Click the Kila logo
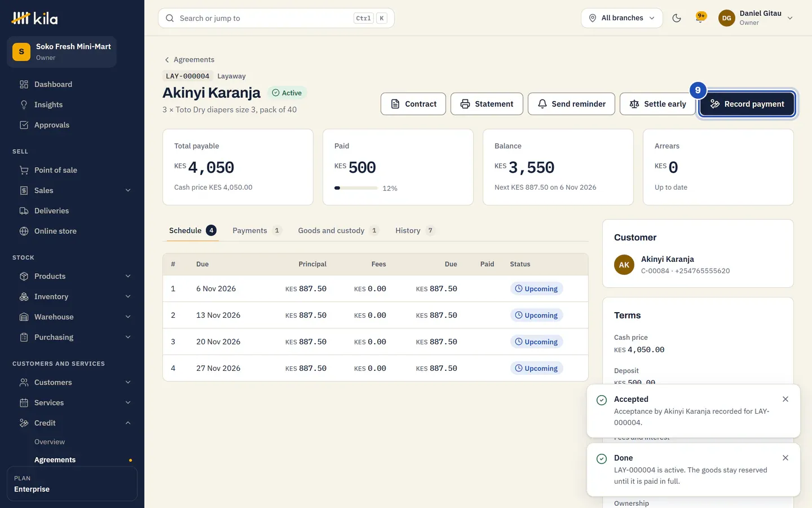Viewport: 812px width, 508px height. point(35,18)
